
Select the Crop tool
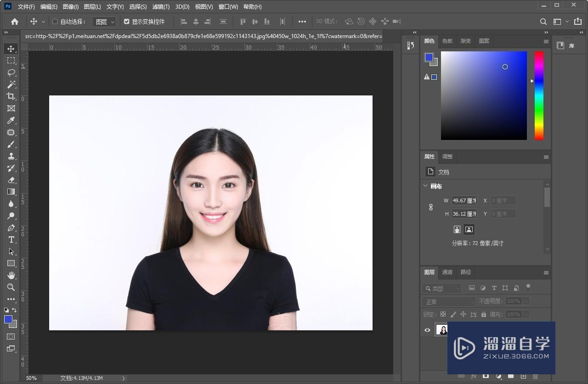[11, 96]
